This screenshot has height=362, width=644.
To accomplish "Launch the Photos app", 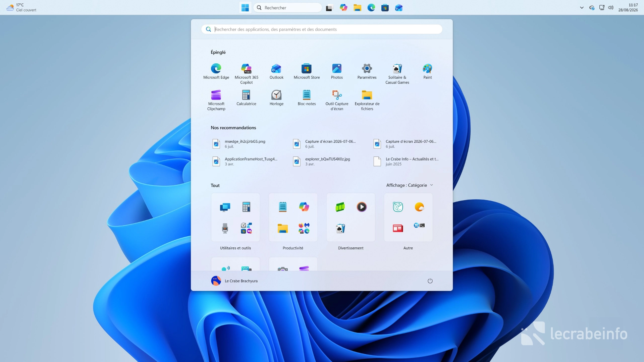I will pyautogui.click(x=337, y=71).
